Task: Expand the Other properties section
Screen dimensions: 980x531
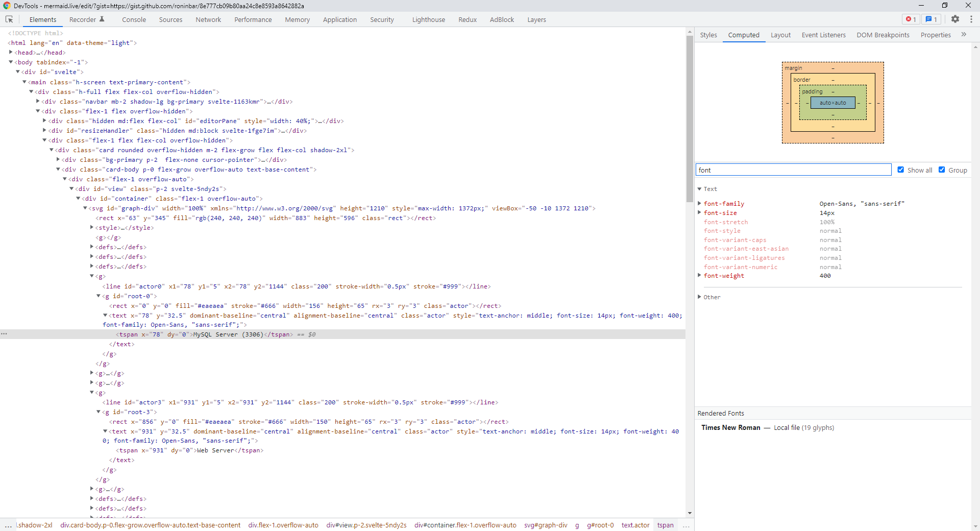Action: point(700,297)
